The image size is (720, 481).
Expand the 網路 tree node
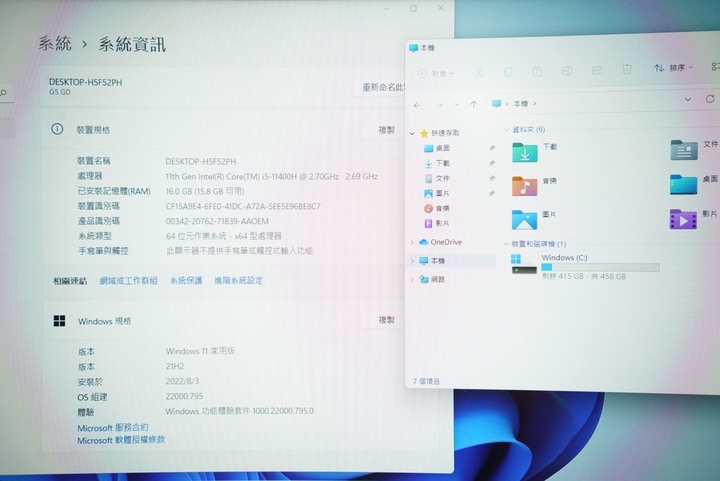pos(412,279)
